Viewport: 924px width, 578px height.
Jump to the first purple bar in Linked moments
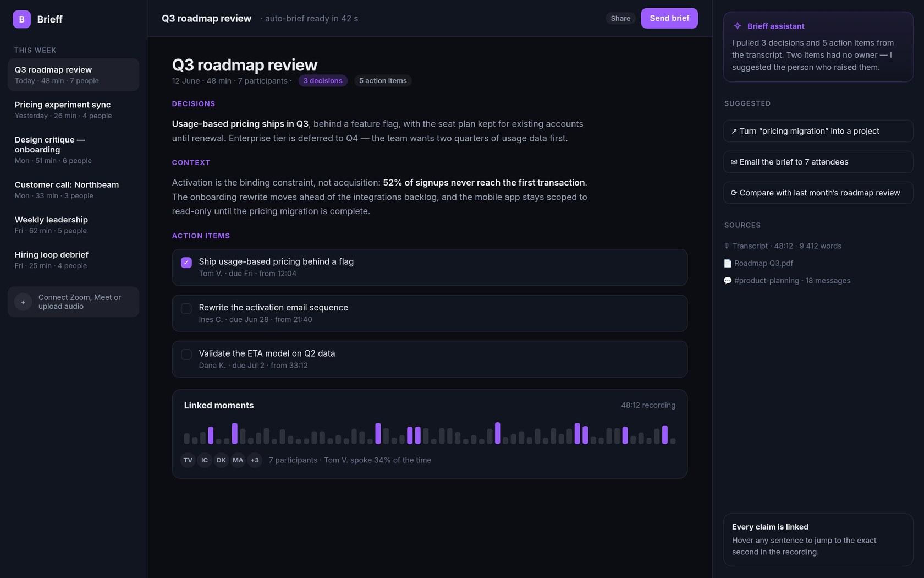[211, 435]
